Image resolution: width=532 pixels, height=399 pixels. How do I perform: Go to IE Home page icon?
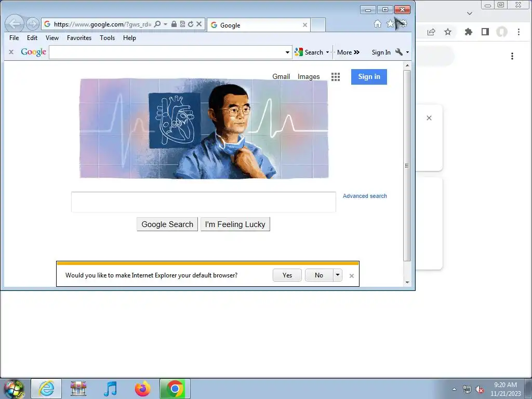click(x=378, y=24)
